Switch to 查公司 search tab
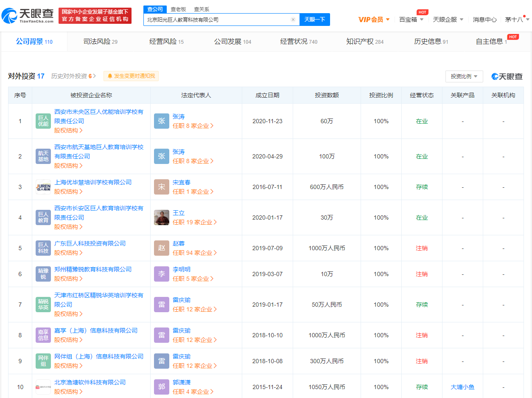This screenshot has height=398, width=532. click(x=155, y=9)
